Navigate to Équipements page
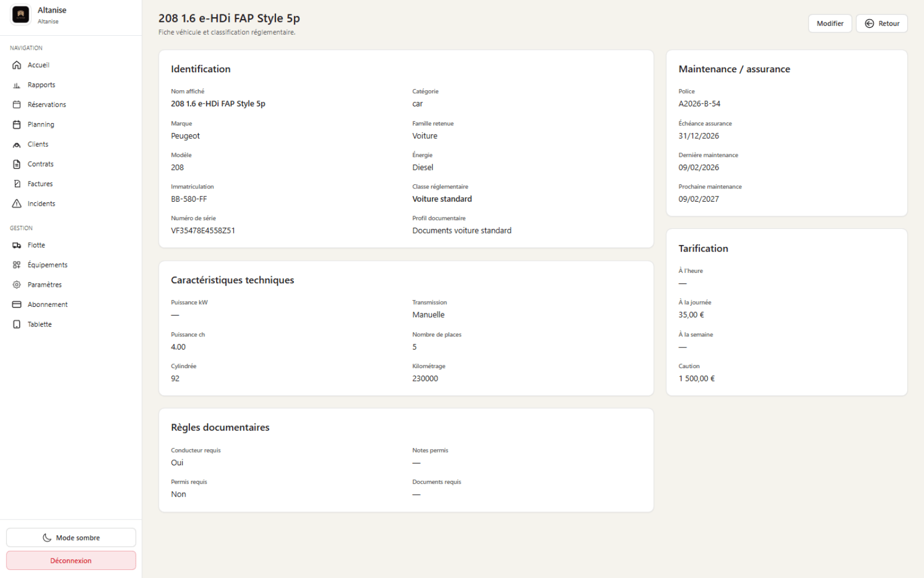The height and width of the screenshot is (578, 924). (47, 265)
